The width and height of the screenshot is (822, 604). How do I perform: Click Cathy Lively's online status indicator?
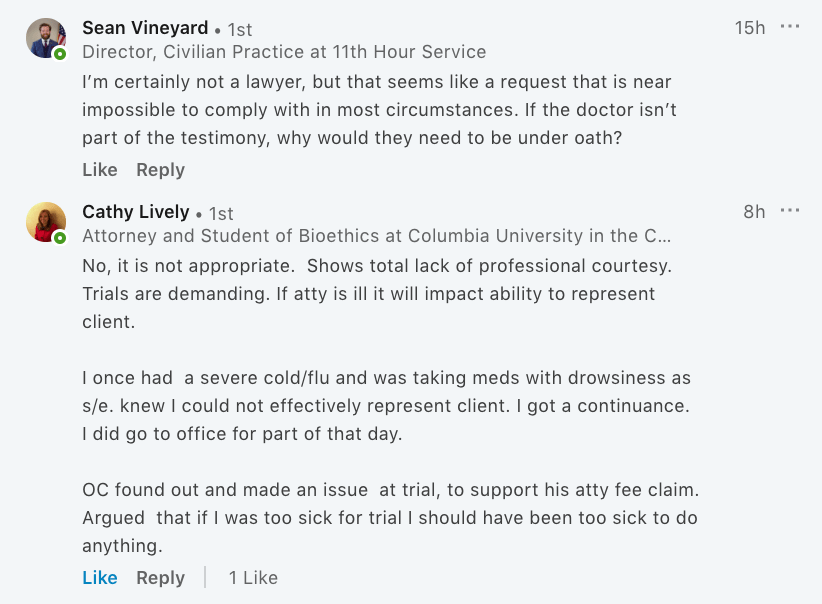[x=60, y=238]
